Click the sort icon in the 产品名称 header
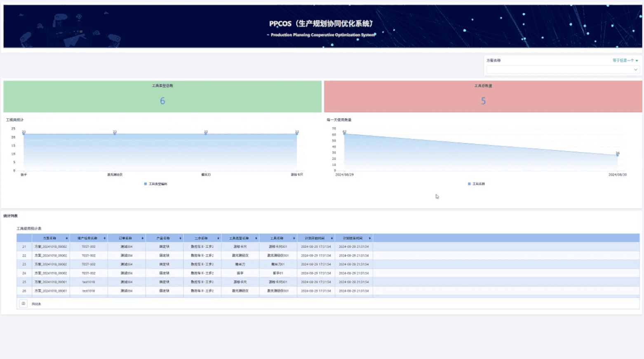Viewport: 644px width, 359px height. point(180,238)
